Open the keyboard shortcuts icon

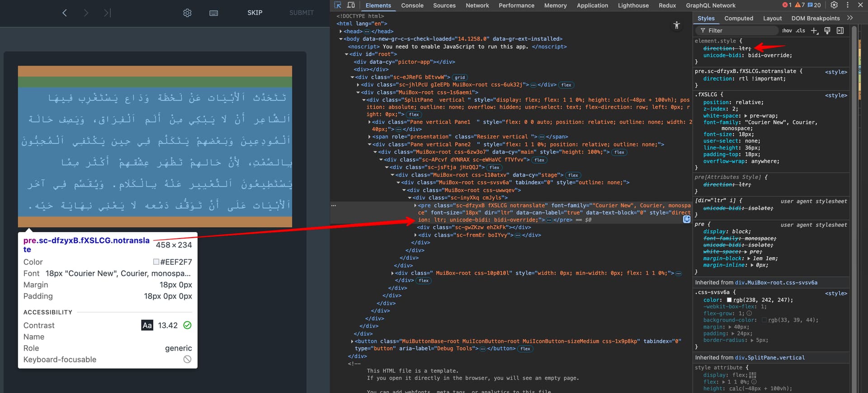(214, 13)
